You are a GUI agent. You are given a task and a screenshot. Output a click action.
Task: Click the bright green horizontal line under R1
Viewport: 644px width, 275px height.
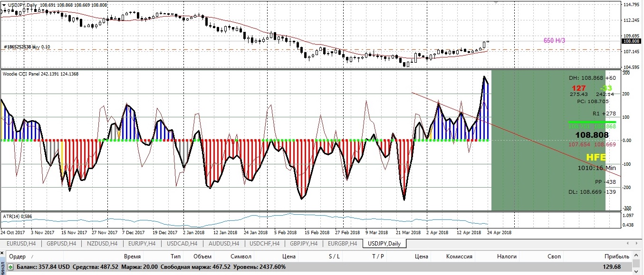tap(592, 122)
